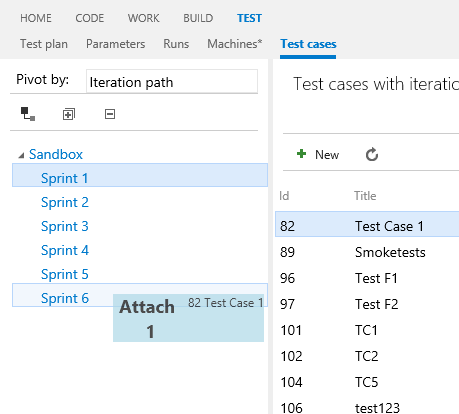Image resolution: width=459 pixels, height=414 pixels.
Task: Expand all nodes with plus icon
Action: 69,114
